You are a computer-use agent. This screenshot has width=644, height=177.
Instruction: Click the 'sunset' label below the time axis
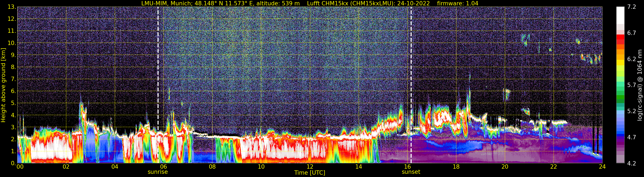pyautogui.click(x=411, y=172)
